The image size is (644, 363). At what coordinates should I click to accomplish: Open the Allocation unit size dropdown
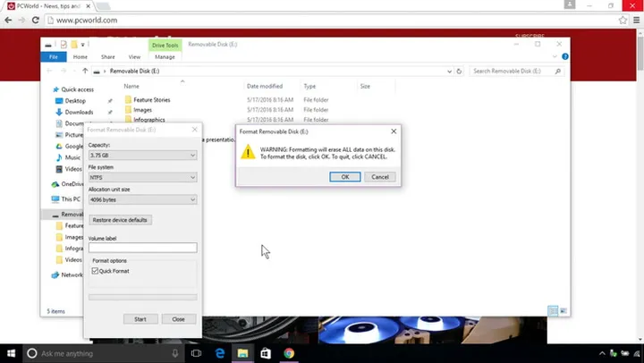142,199
